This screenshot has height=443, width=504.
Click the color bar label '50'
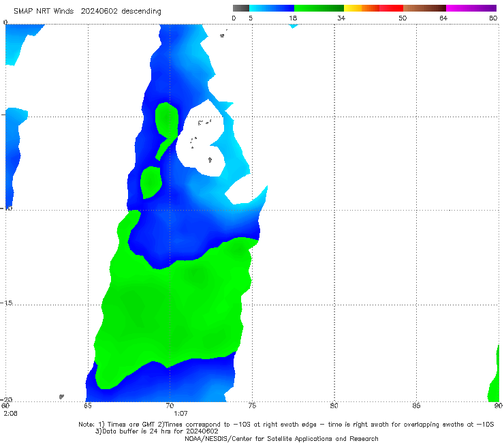403,18
